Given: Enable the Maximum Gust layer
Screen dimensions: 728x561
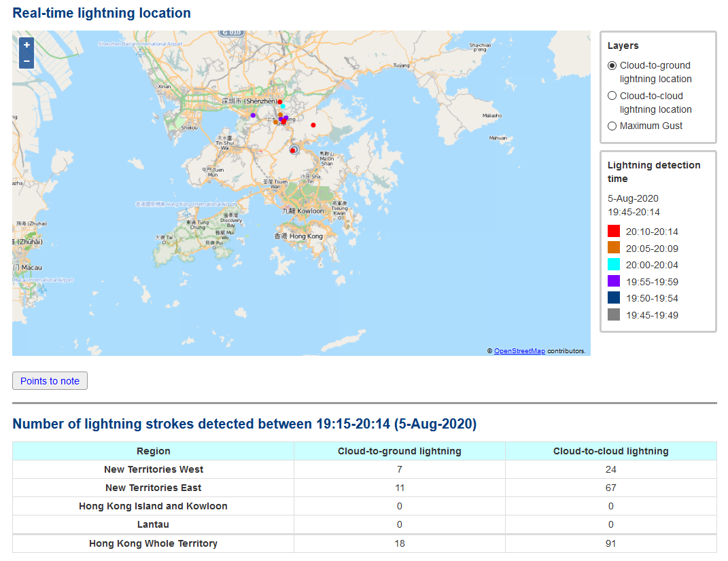Looking at the screenshot, I should 612,126.
